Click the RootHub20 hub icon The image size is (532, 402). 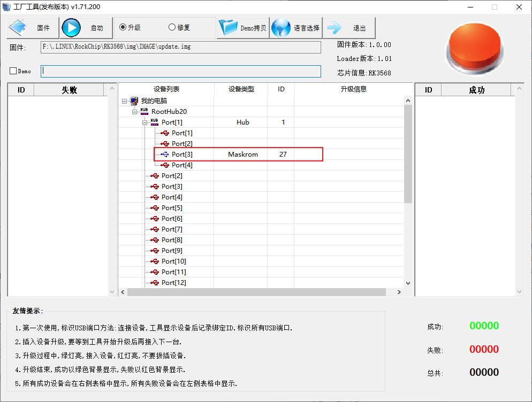[x=145, y=111]
